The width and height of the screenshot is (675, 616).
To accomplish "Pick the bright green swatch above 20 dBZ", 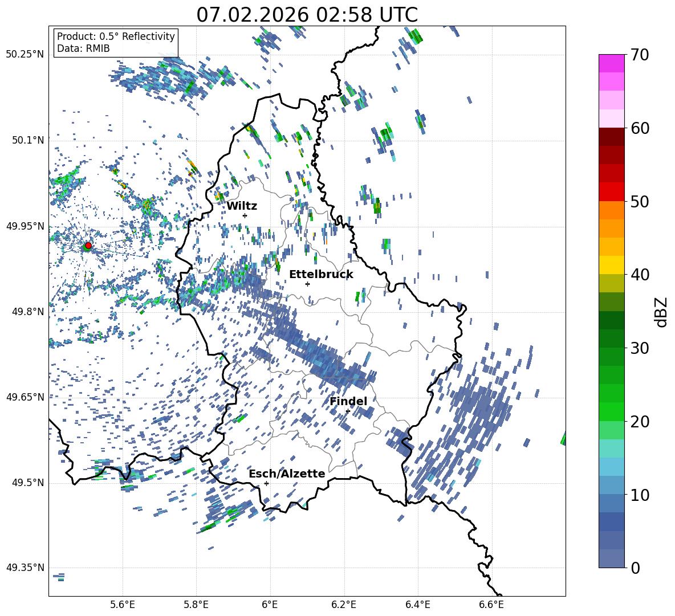I will pyautogui.click(x=612, y=411).
